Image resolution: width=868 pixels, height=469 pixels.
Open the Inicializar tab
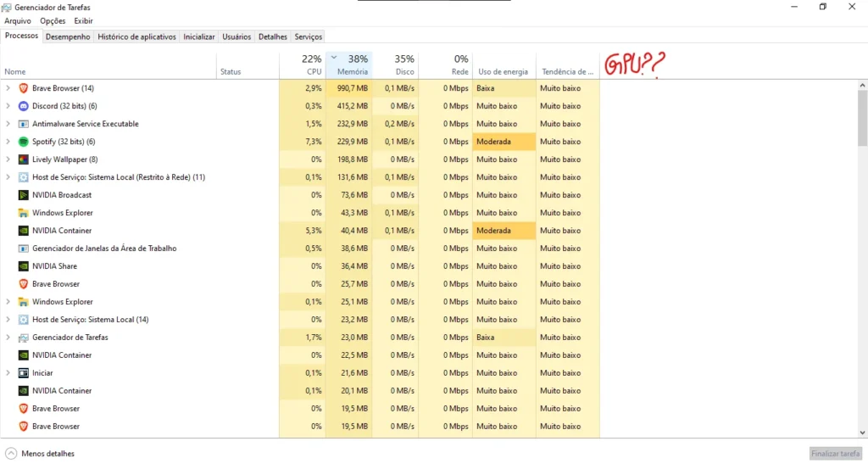(198, 36)
